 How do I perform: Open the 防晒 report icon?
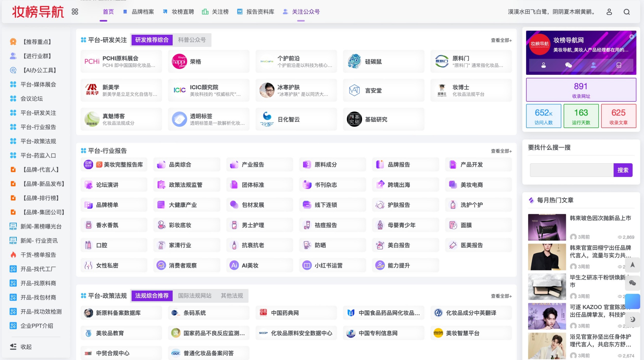coord(307,245)
